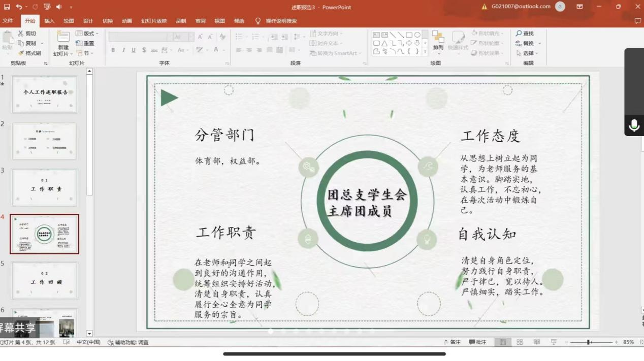Open the 文件 file menu
Viewport: 644px width, 361px height.
click(8, 21)
